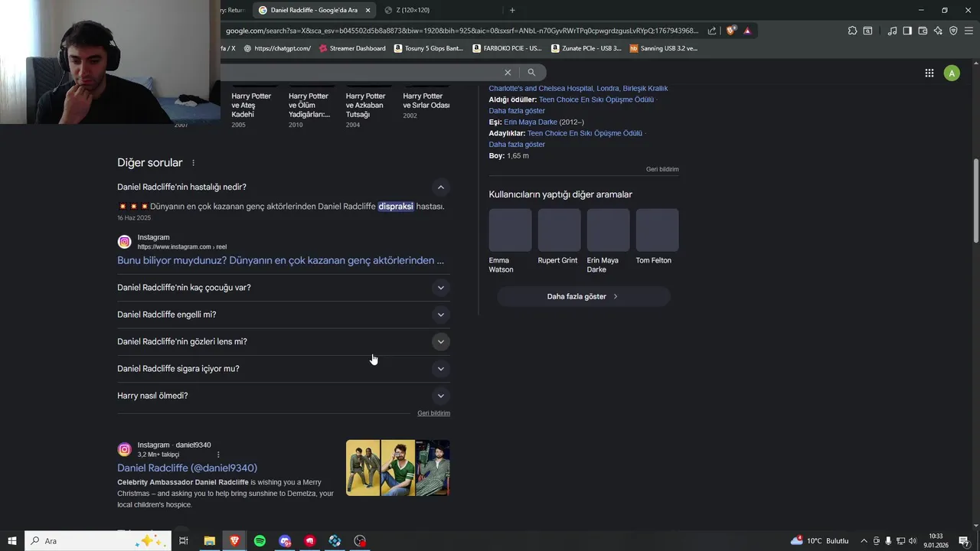This screenshot has width=980, height=551.
Task: Open the Brave Wallet icon
Action: click(x=923, y=31)
